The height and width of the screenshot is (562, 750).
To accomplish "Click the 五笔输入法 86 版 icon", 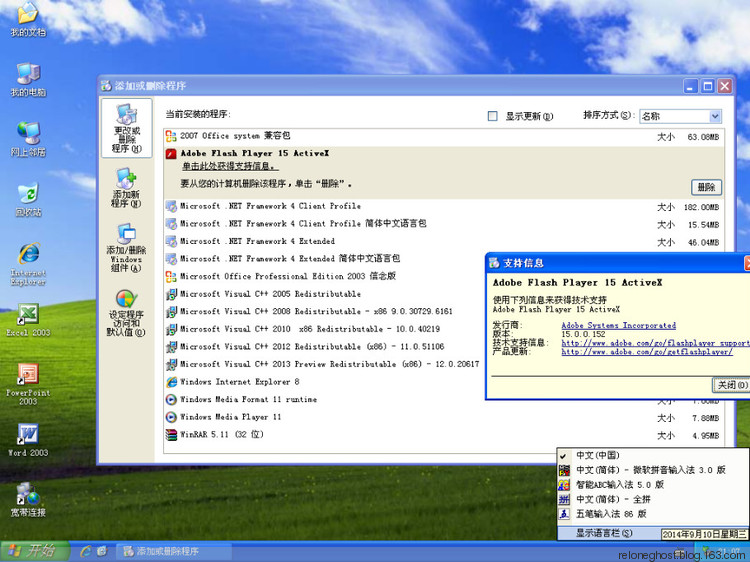I will coord(564,514).
